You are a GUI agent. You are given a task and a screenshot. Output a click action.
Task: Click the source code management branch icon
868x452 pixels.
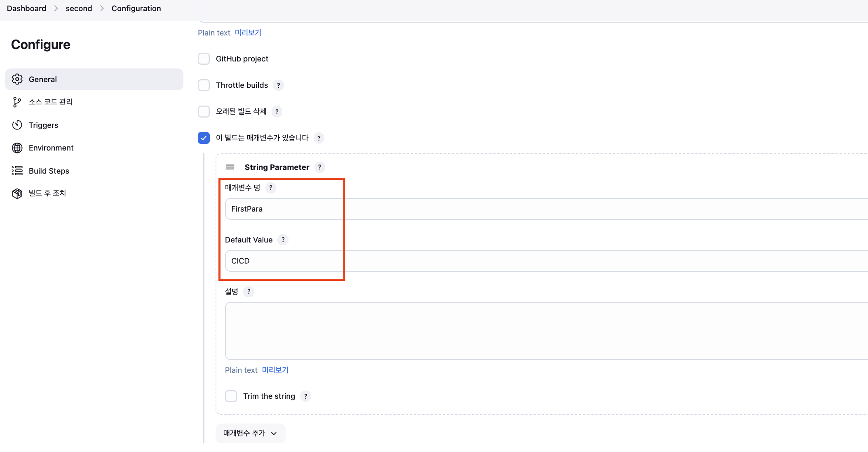pos(17,102)
